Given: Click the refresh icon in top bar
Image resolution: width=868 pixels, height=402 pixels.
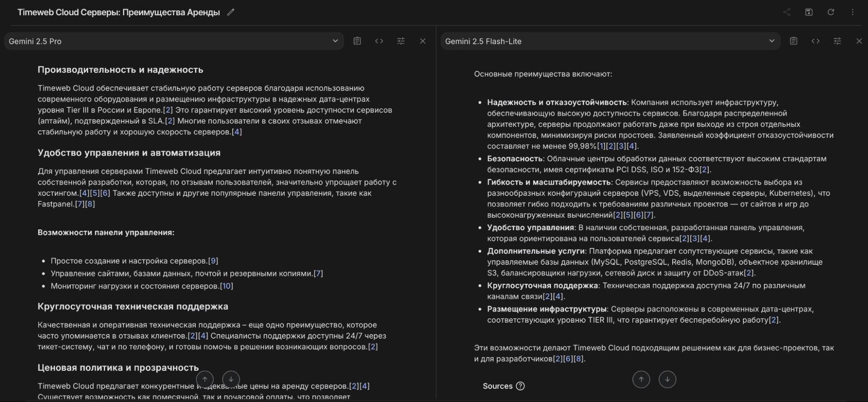Looking at the screenshot, I should pyautogui.click(x=831, y=12).
